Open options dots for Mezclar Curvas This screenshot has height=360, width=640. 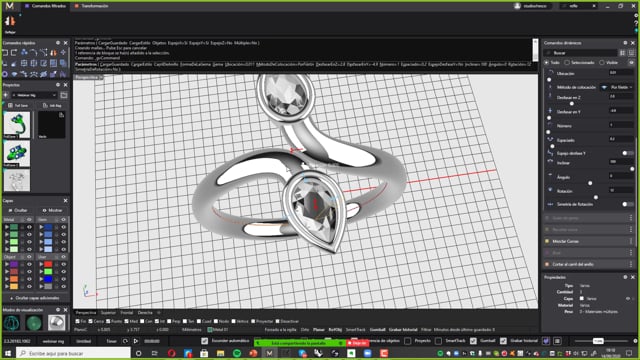pos(631,241)
